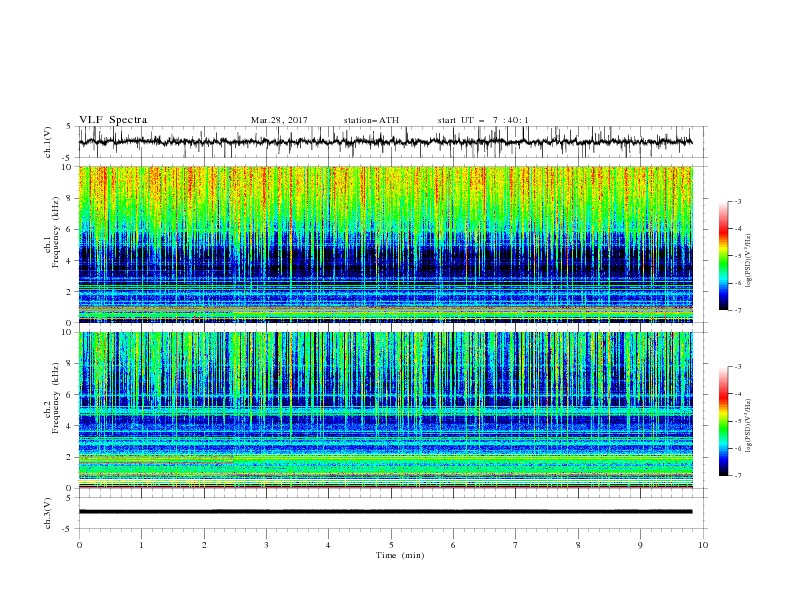Click the "10" tick on the time axis

pos(703,545)
